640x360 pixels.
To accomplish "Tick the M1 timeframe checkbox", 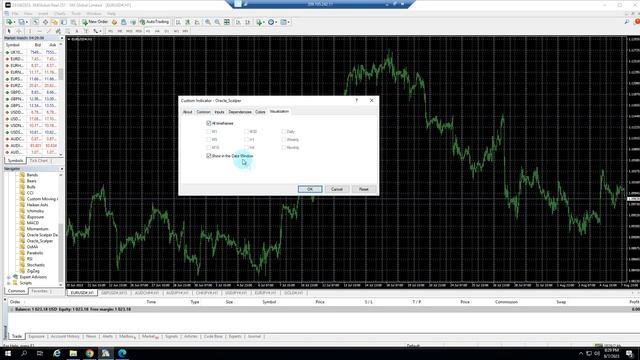I will 209,131.
